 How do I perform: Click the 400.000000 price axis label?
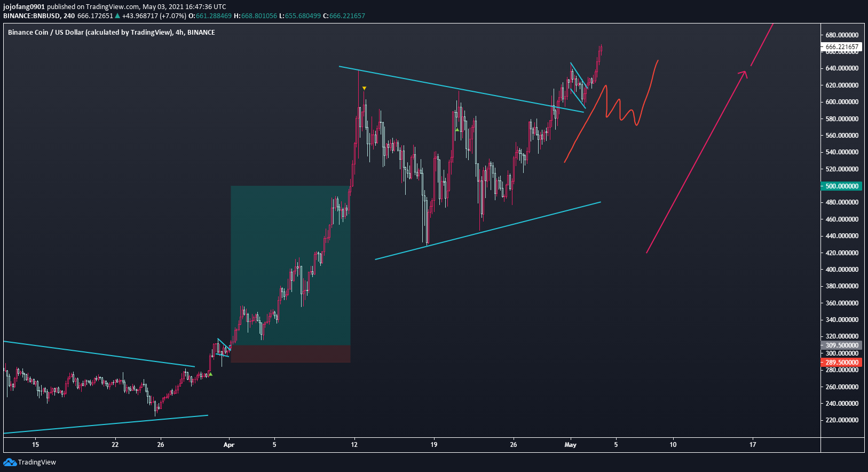click(842, 270)
